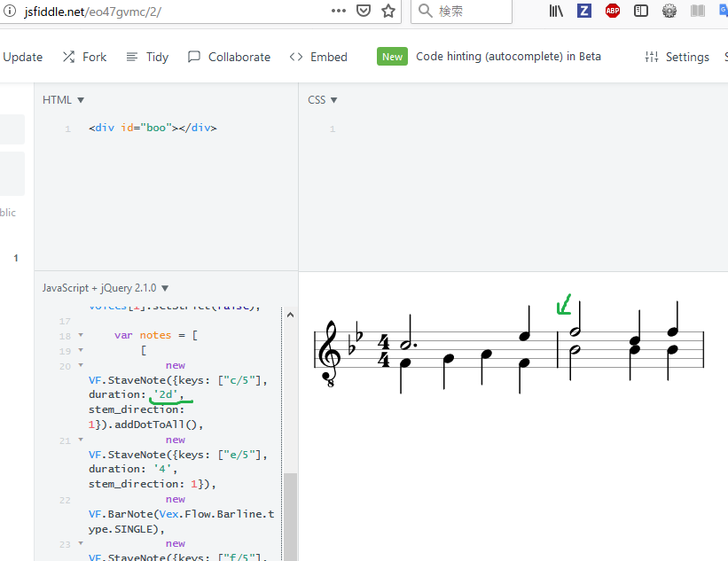The image size is (728, 561).
Task: Click the Tidy lines icon
Action: [132, 57]
